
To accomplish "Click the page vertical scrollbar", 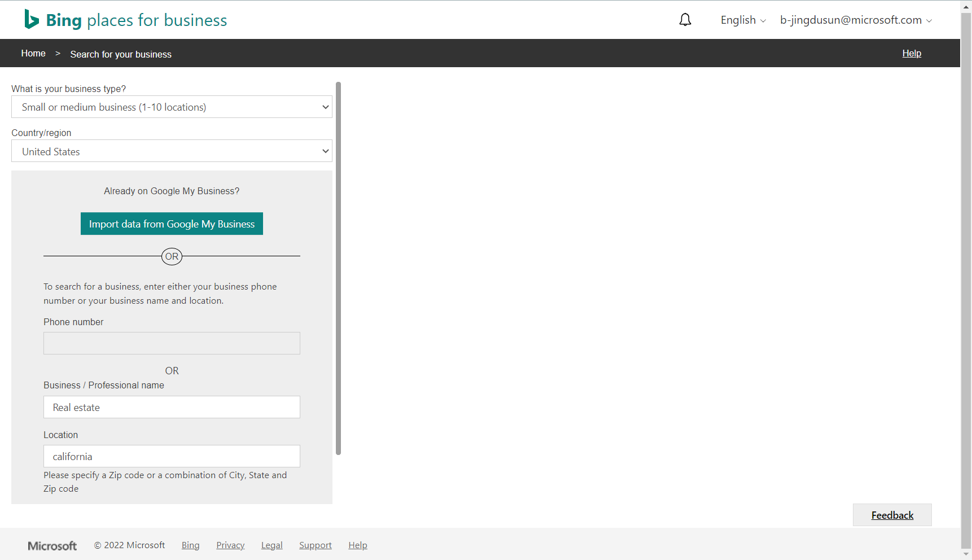I will click(x=966, y=279).
